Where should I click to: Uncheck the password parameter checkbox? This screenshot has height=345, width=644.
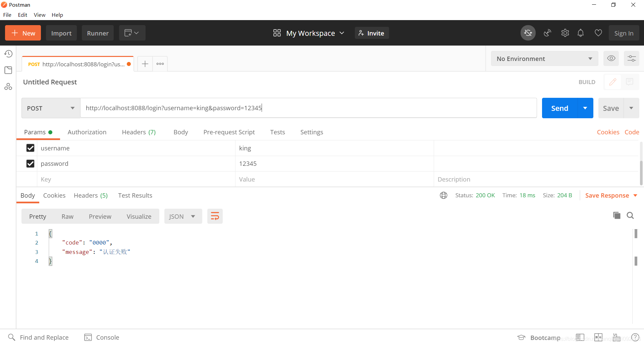coord(30,163)
